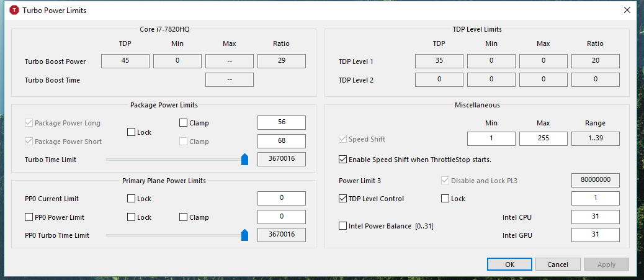The image size is (644, 280).
Task: Click the TDP Level 1 Max field
Action: [x=543, y=61]
